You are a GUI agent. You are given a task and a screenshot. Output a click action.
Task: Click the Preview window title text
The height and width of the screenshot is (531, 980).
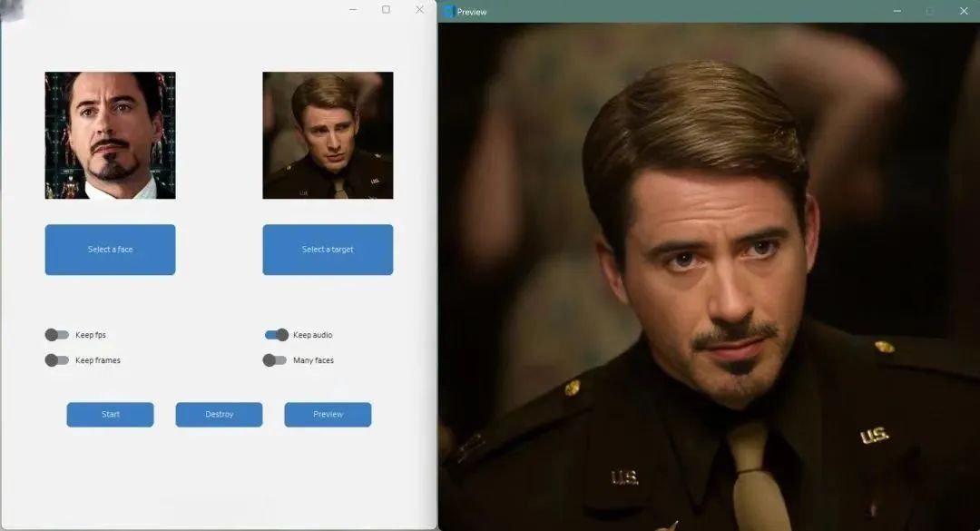pos(472,12)
